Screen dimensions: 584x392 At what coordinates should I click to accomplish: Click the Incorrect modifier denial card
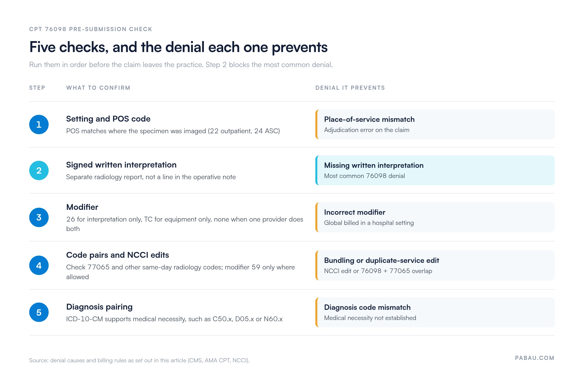pos(435,217)
